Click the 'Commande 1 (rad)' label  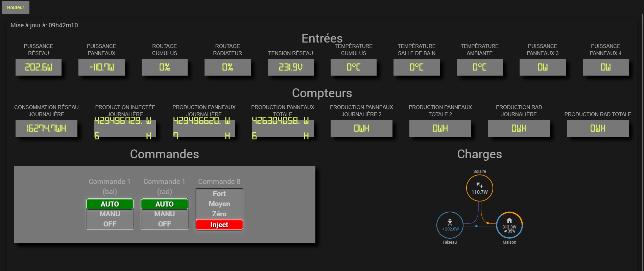point(164,187)
